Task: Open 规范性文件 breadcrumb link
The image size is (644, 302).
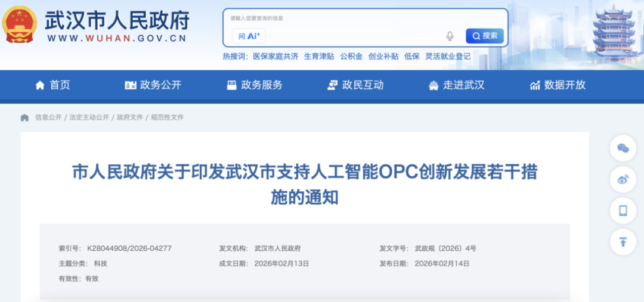Action: pyautogui.click(x=168, y=117)
